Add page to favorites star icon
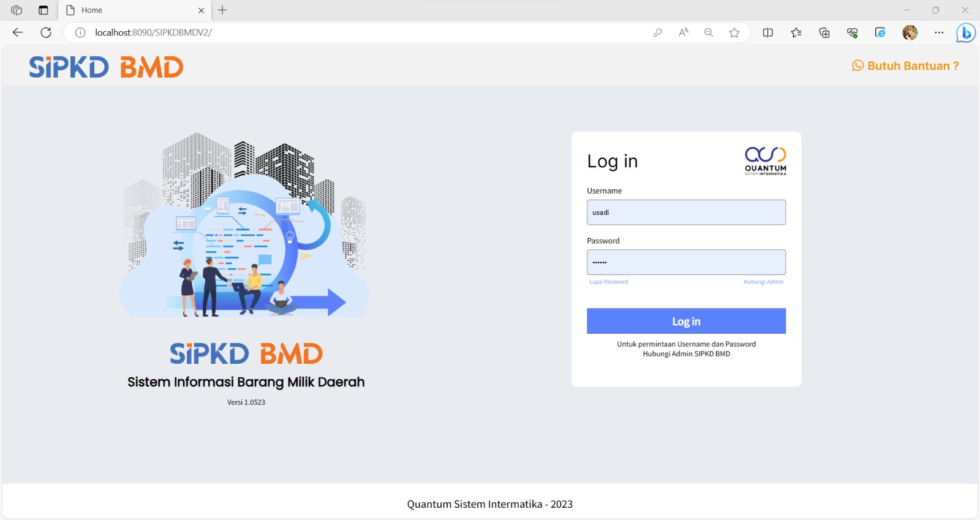 click(x=734, y=32)
